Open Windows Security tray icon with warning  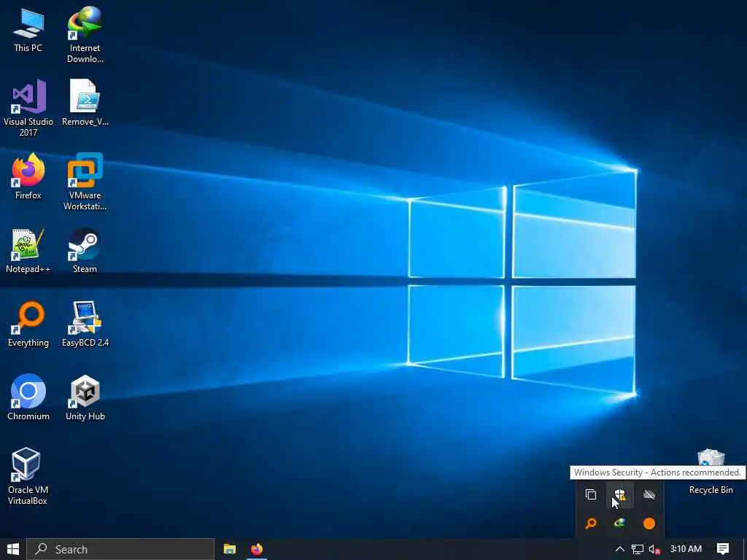(x=620, y=494)
